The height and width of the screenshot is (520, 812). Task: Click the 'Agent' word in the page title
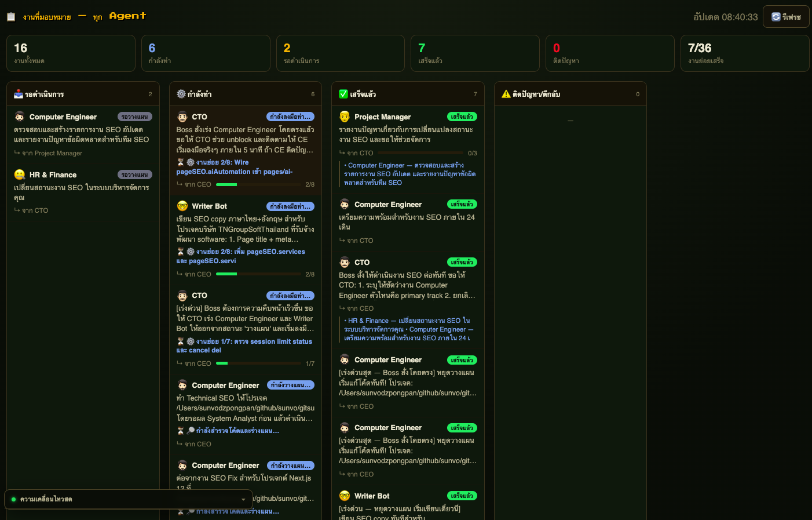(x=127, y=16)
